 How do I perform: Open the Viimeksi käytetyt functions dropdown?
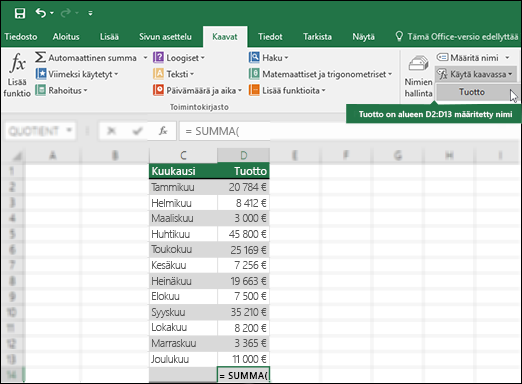77,74
